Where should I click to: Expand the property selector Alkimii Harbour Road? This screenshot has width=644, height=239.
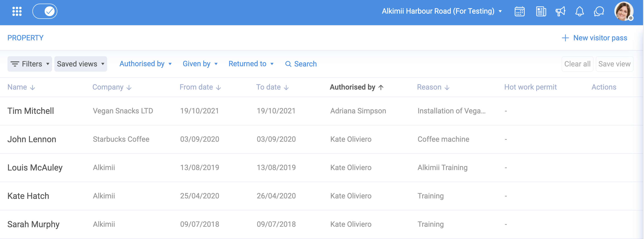point(442,11)
